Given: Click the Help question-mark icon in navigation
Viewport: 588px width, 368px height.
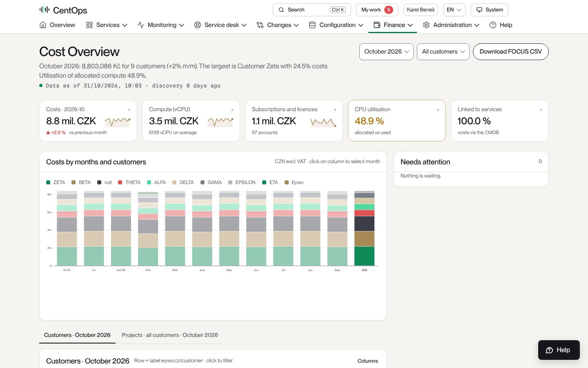Looking at the screenshot, I should click(493, 25).
